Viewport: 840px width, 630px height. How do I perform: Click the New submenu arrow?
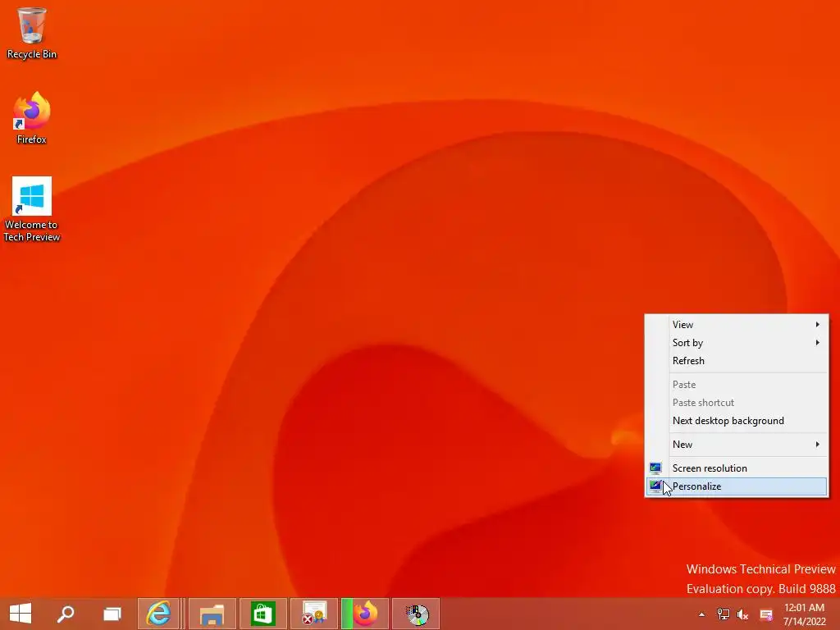click(x=818, y=445)
